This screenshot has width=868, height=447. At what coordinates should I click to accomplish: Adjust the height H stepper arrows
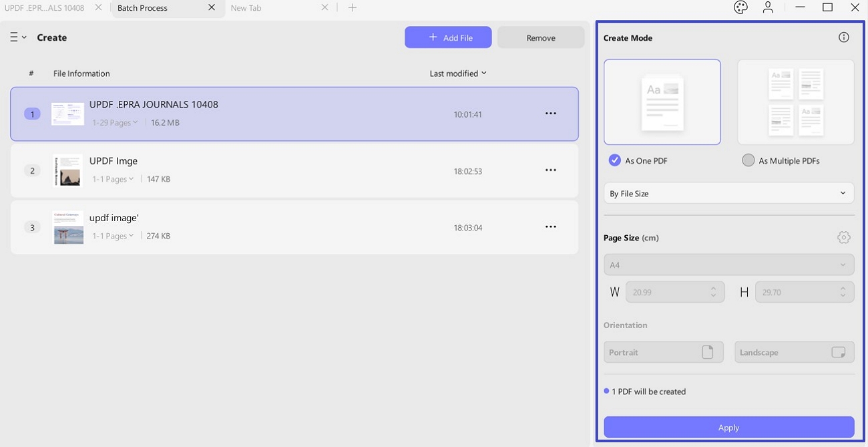click(x=843, y=292)
